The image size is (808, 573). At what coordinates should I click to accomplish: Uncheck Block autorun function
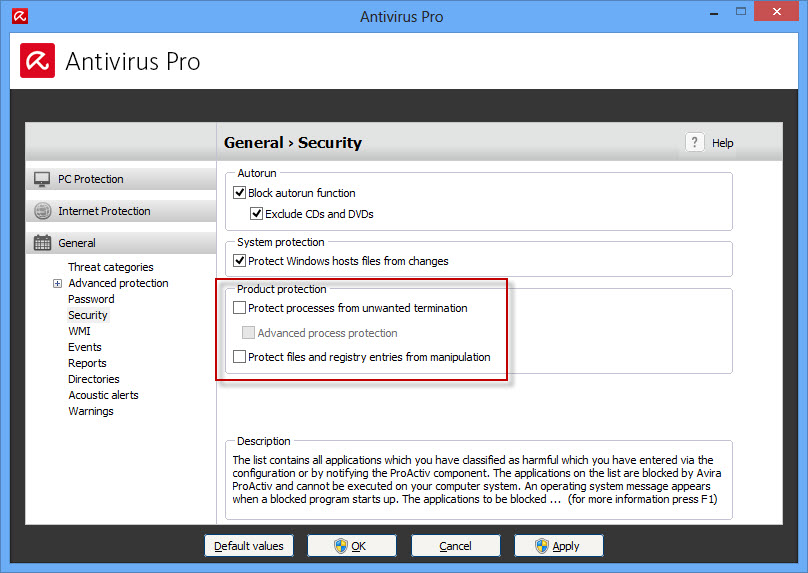tap(240, 193)
